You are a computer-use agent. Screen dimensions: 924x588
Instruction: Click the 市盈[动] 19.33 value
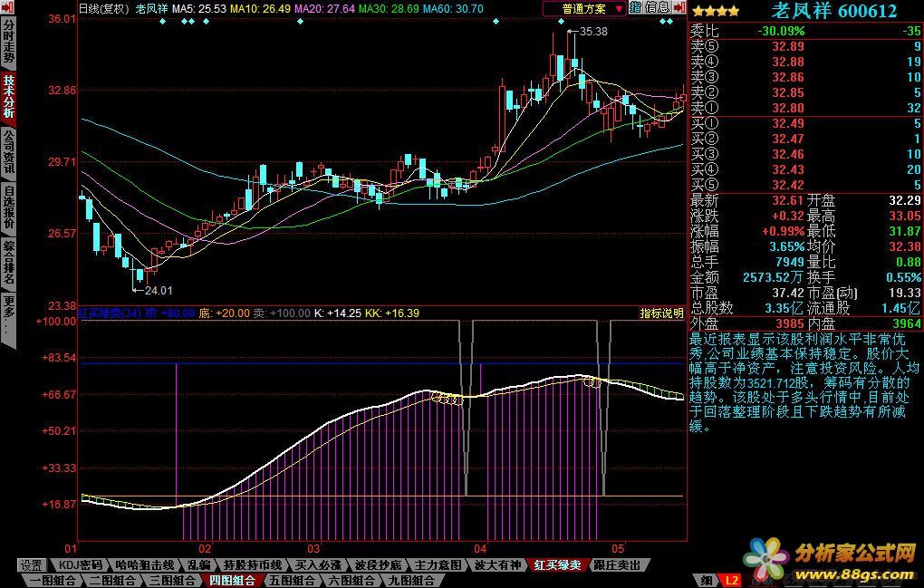point(905,293)
